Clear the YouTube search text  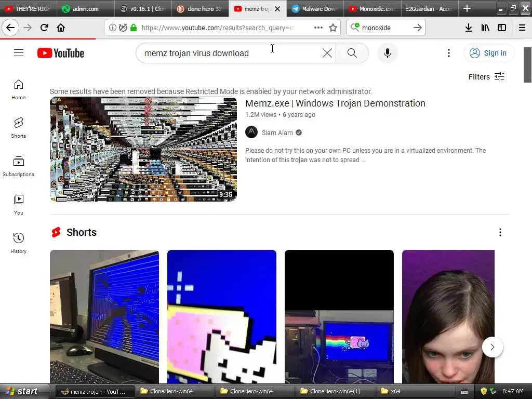327,53
